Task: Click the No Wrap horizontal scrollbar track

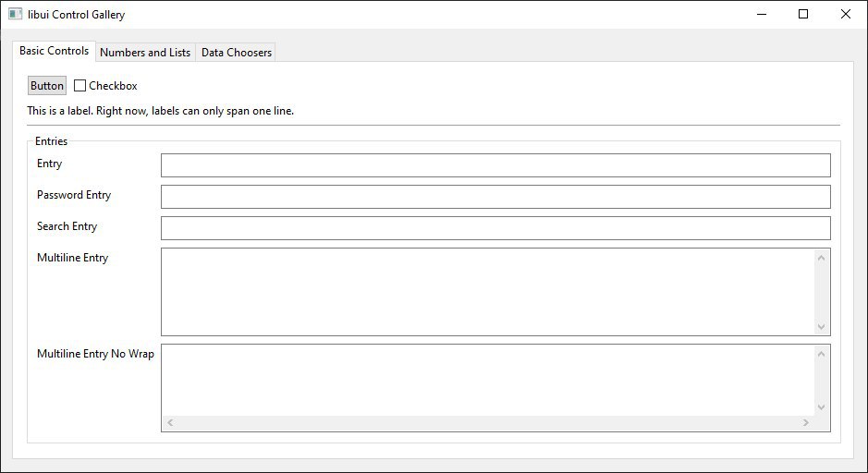Action: point(487,423)
